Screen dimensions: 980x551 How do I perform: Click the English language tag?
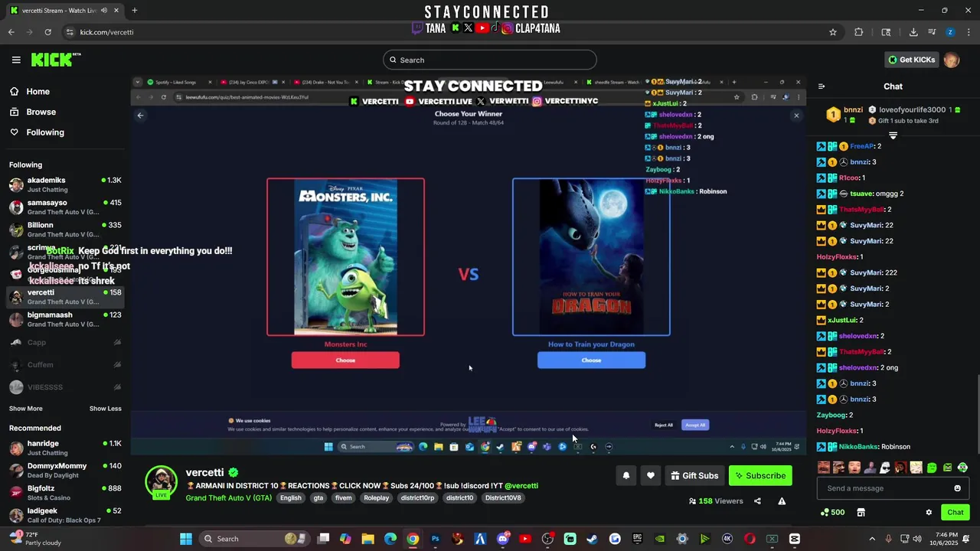290,498
